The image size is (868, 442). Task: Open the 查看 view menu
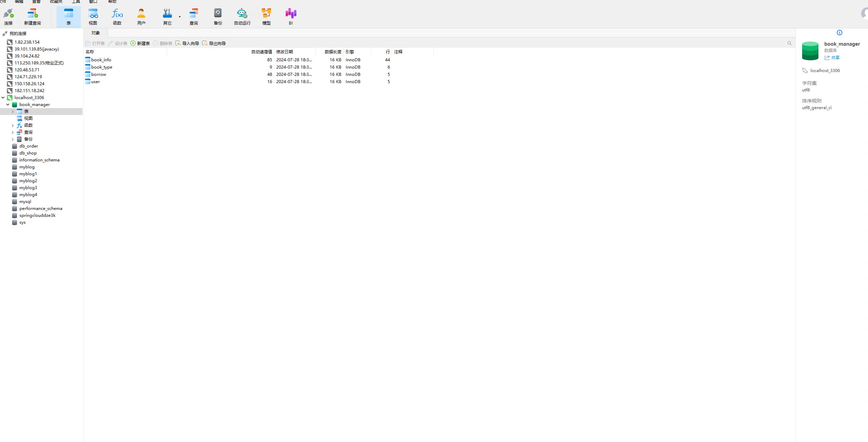36,2
